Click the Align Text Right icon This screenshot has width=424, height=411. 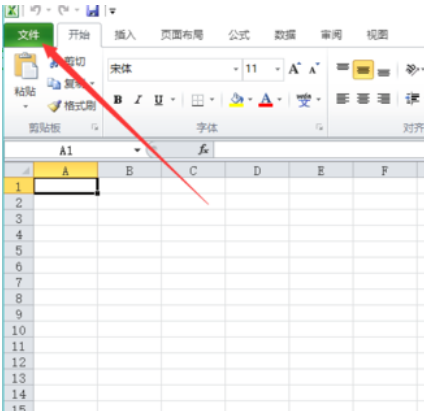tap(383, 99)
